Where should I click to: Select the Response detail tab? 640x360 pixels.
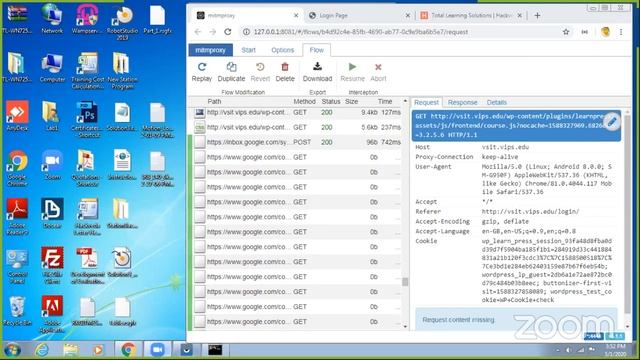pos(462,102)
